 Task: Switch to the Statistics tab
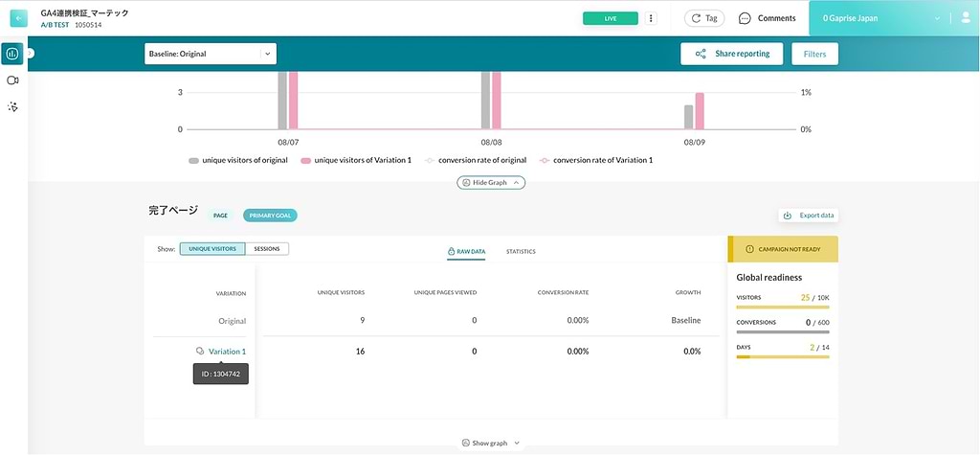point(521,252)
